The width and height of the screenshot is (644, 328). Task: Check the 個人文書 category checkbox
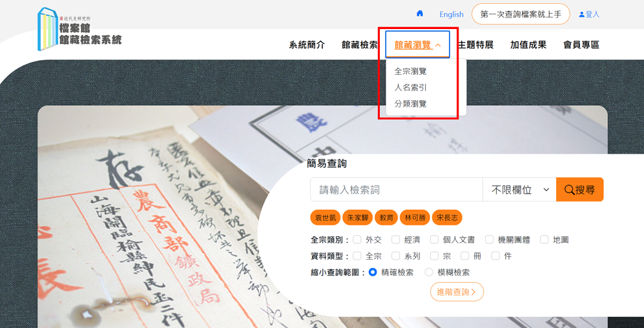tap(435, 240)
